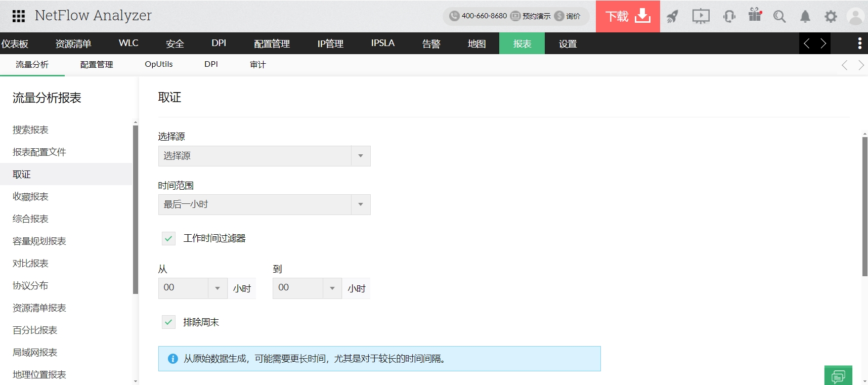Click the sidebar vertical scrollbar thumb
Viewport: 868px width, 385px height.
click(x=136, y=209)
